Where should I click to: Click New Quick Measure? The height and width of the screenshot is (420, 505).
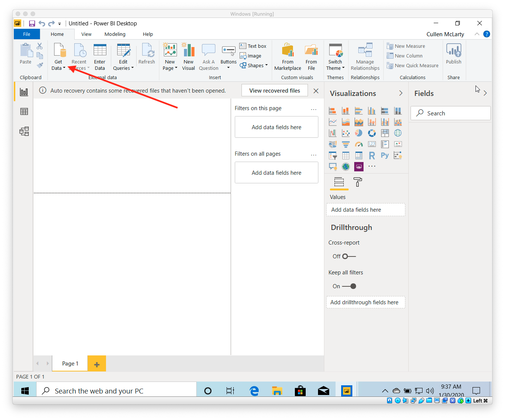(413, 65)
